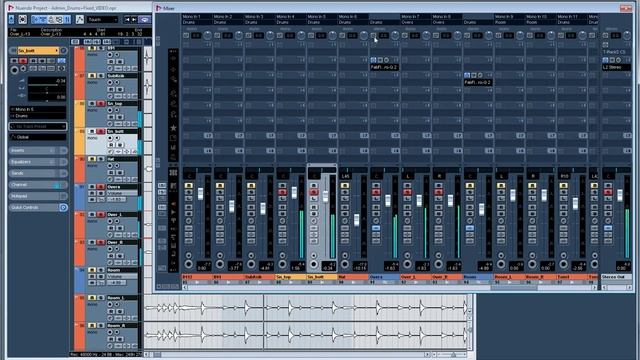Unmute the SubKick channel in the mixer

pos(251,186)
